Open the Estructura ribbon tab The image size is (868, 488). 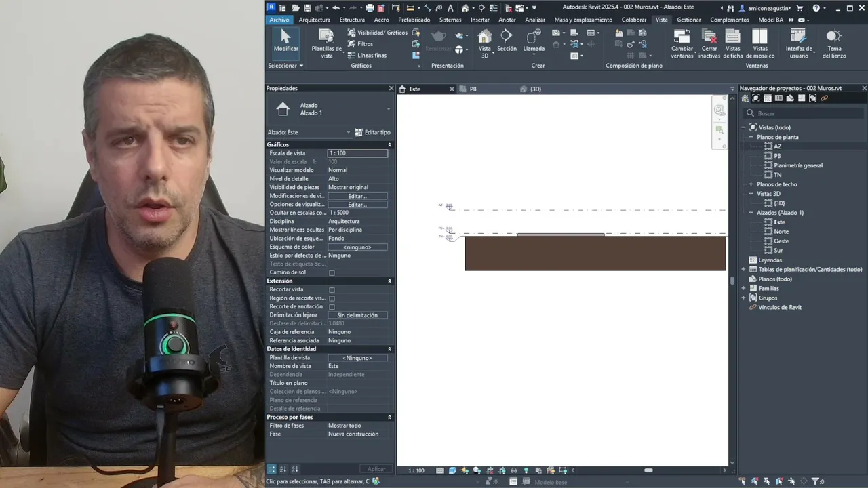[352, 20]
